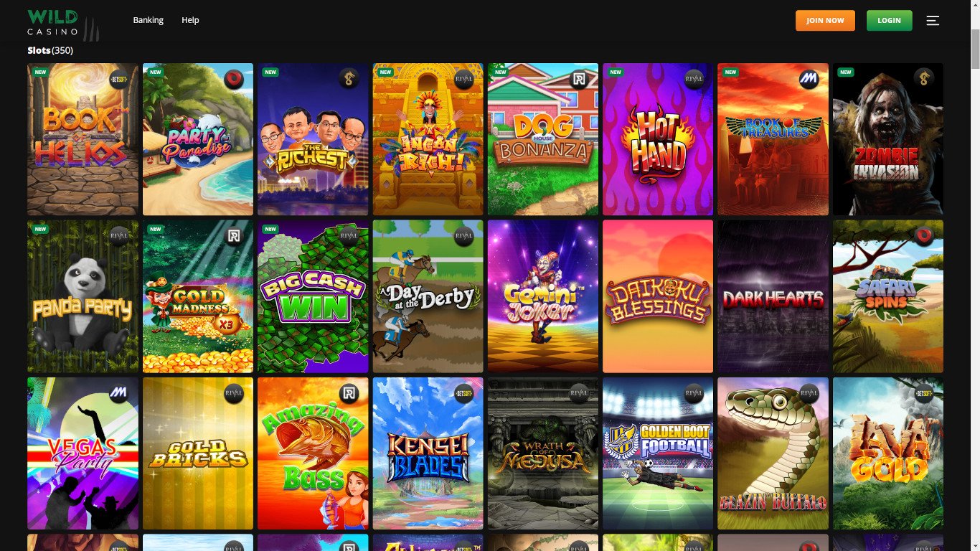This screenshot has width=980, height=551.
Task: Click the NEW tag on Zombie Invasion
Action: (x=845, y=72)
